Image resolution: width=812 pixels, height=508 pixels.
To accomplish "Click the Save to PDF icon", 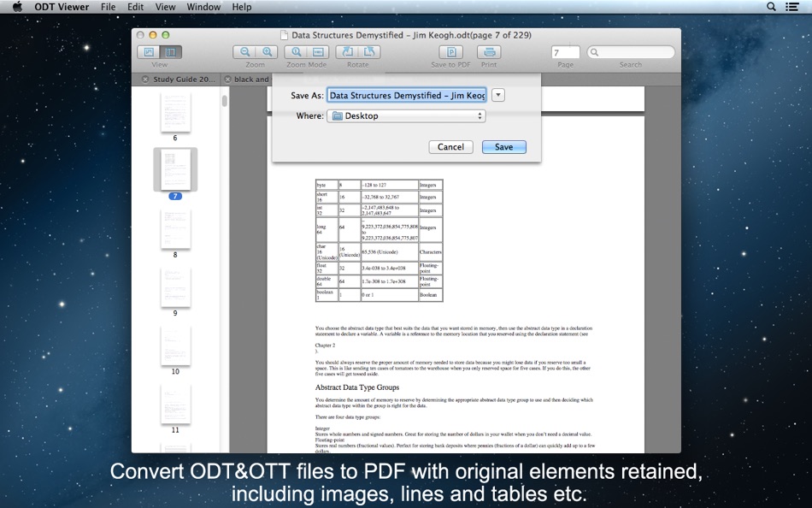I will 451,52.
